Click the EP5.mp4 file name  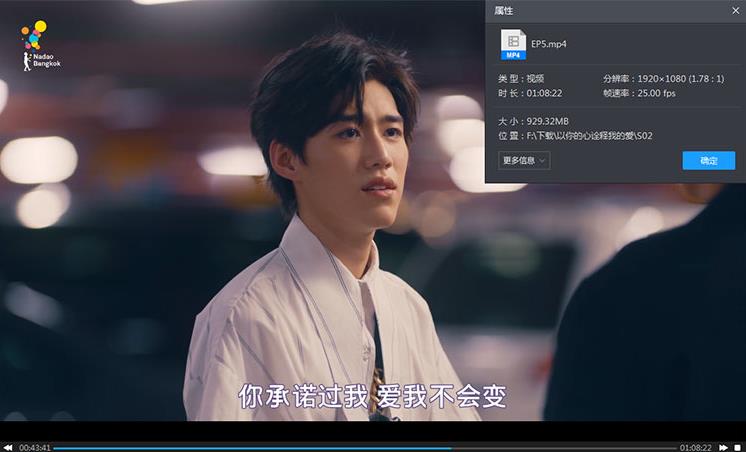pos(550,44)
